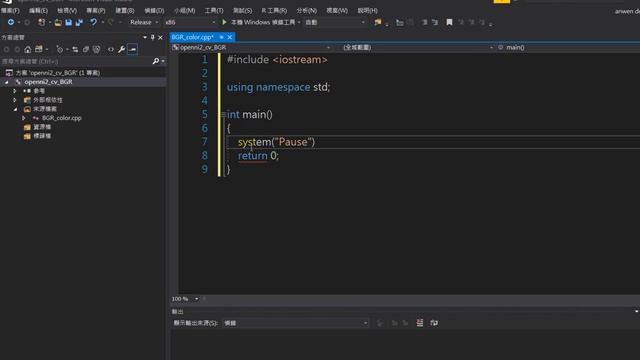Click the New Project toolbar icon
Viewport: 640px width, 360px height.
41,22
